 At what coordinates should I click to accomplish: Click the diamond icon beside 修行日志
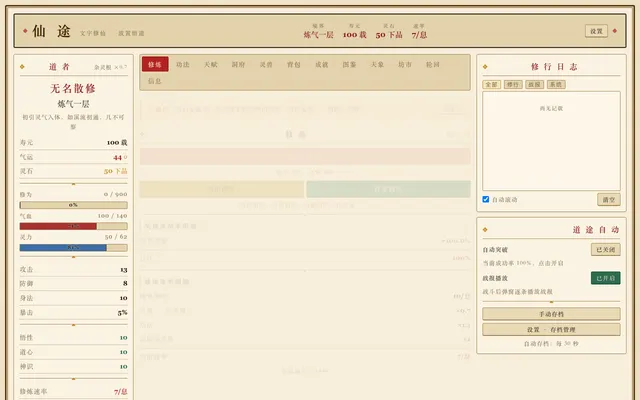[485, 67]
